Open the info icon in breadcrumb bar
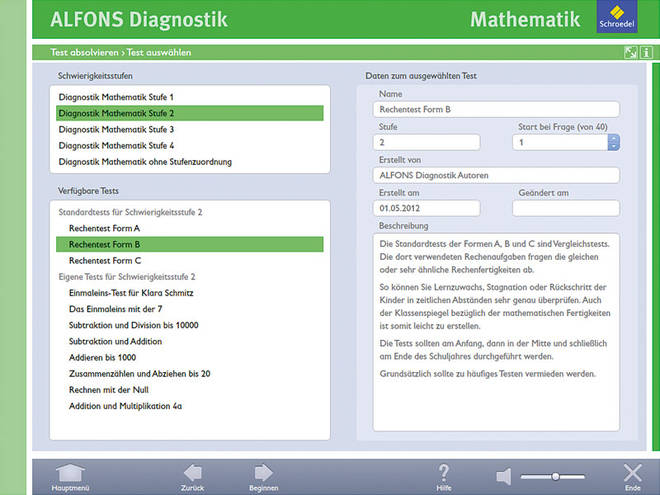Viewport: 660px width, 495px height. tap(647, 53)
